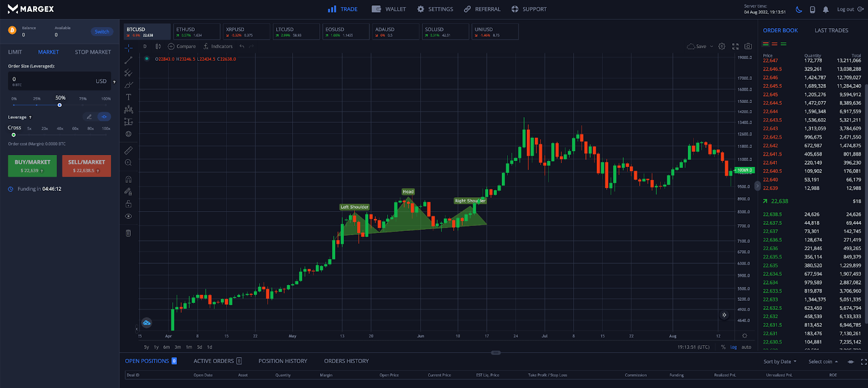
Task: Take a chart snapshot with camera icon
Action: 748,47
